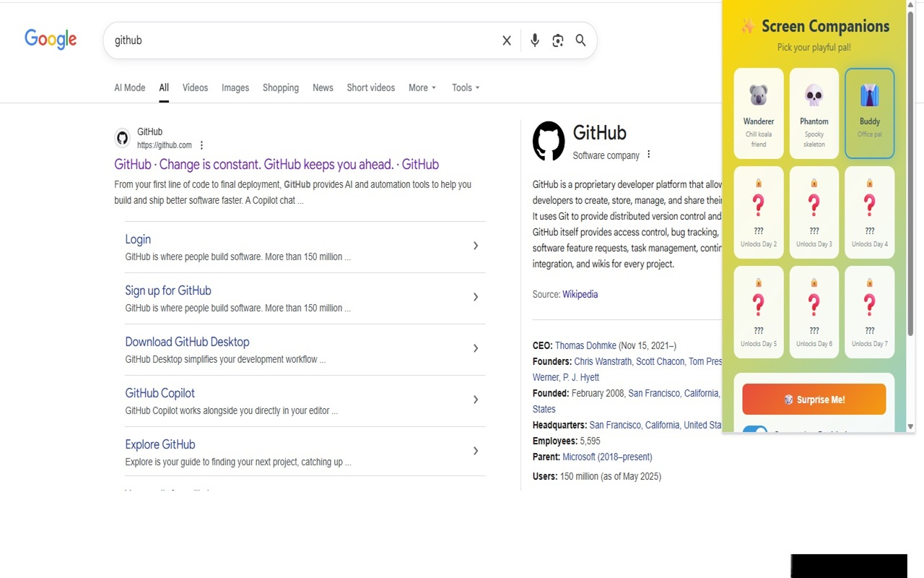Click chevron arrow on GitHub Copilot row
This screenshot has width=924, height=578.
click(x=476, y=400)
